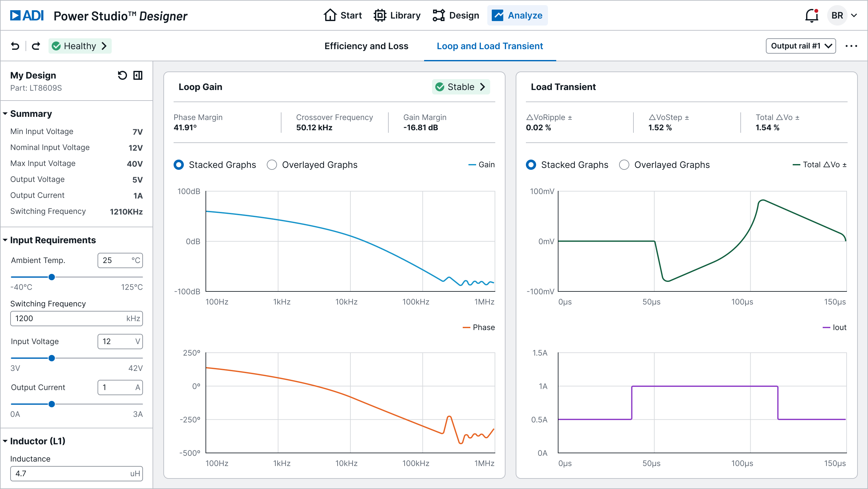The width and height of the screenshot is (868, 489).
Task: Click the Inductance value field
Action: 77,473
